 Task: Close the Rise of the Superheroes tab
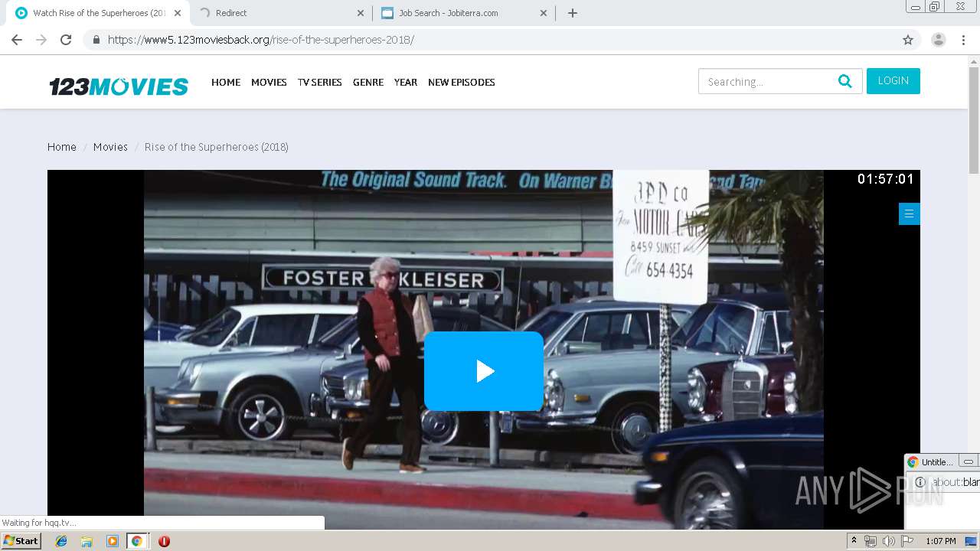[178, 13]
